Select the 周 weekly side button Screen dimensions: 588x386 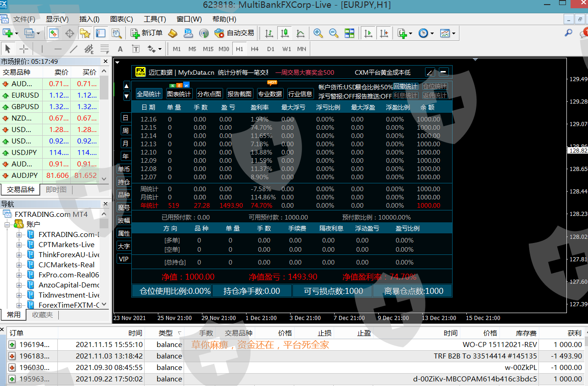[125, 131]
